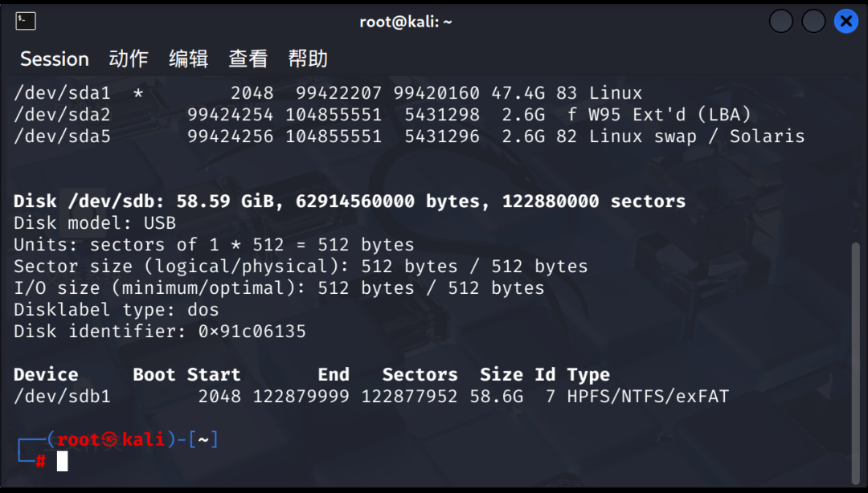This screenshot has height=493, width=868.
Task: Open the 动作 menu
Action: (x=129, y=59)
